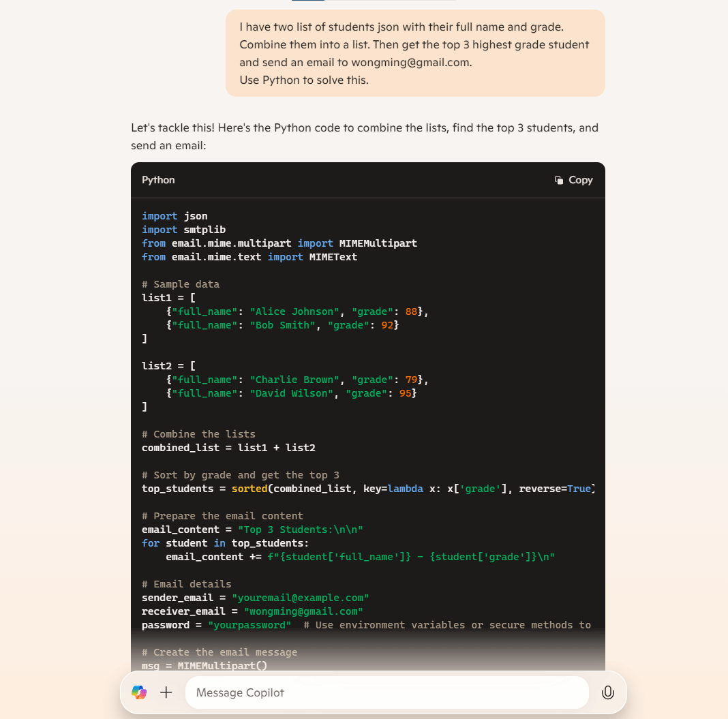Click the Bob Smith data row
The width and height of the screenshot is (728, 719).
pos(282,325)
